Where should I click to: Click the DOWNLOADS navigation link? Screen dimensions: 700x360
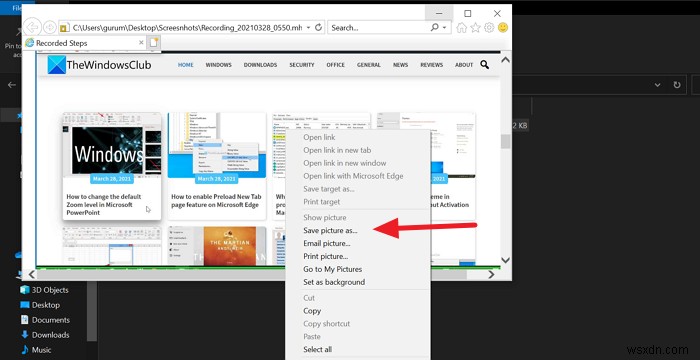(260, 65)
